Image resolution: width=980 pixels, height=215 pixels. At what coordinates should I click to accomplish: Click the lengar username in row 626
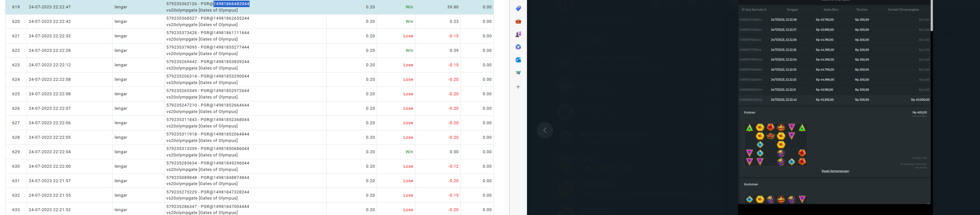pos(121,108)
